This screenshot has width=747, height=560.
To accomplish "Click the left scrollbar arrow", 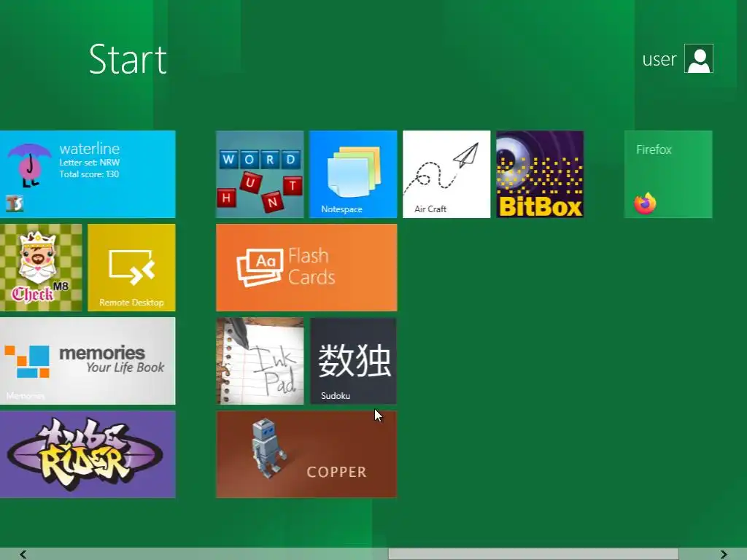I will click(x=23, y=554).
